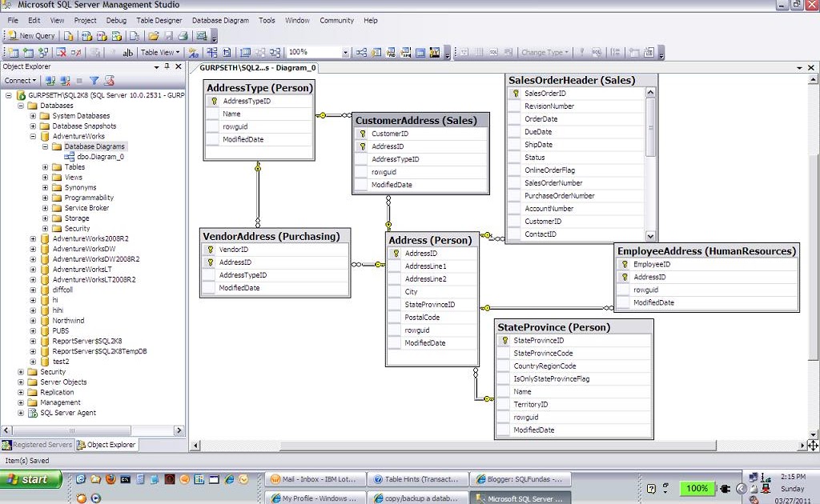Select the Add Table icon in the diagram toolbar
Viewport: 820px width, 504px height.
pos(29,53)
